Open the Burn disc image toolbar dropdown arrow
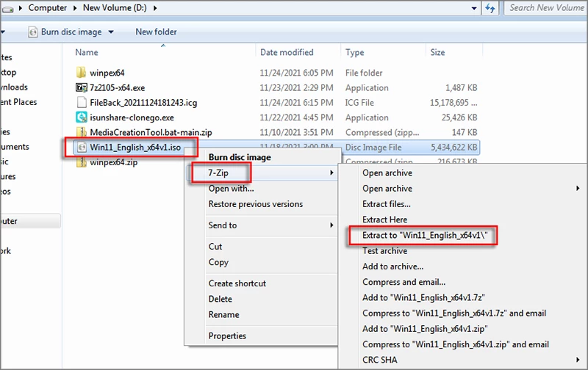 click(x=111, y=32)
